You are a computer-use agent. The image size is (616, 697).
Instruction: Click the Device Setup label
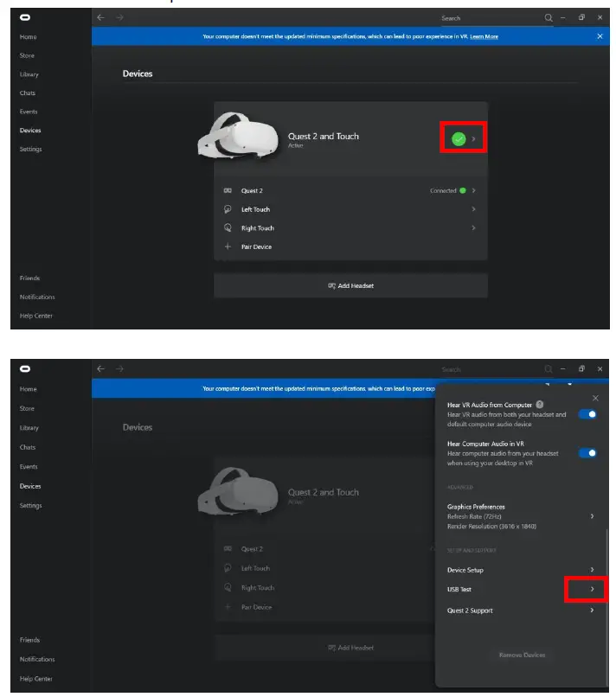pos(465,570)
